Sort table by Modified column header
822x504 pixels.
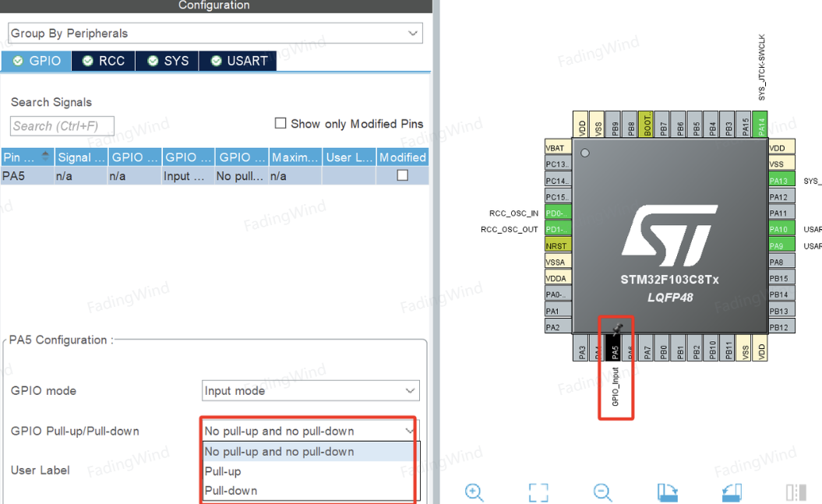(x=403, y=157)
